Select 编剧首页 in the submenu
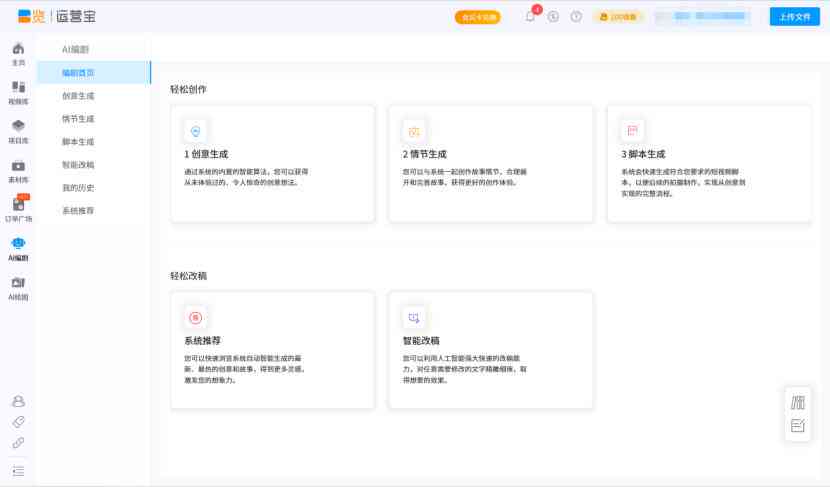Screen dimensions: 830x487 pyautogui.click(x=94, y=73)
